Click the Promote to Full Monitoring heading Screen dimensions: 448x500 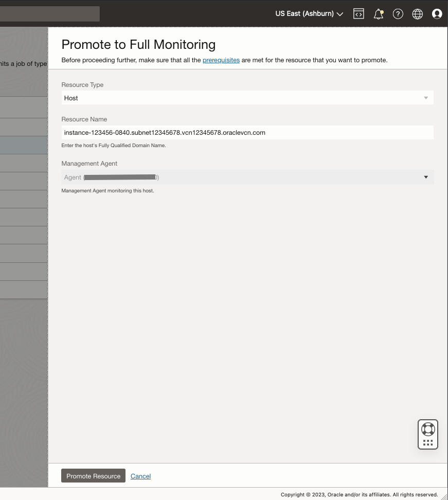138,45
